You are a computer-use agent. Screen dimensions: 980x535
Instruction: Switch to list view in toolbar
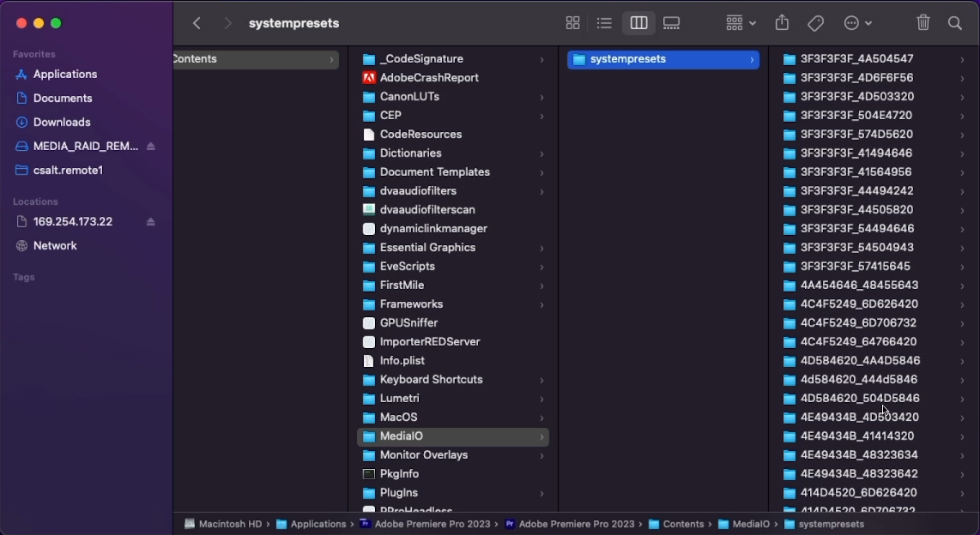click(x=604, y=23)
